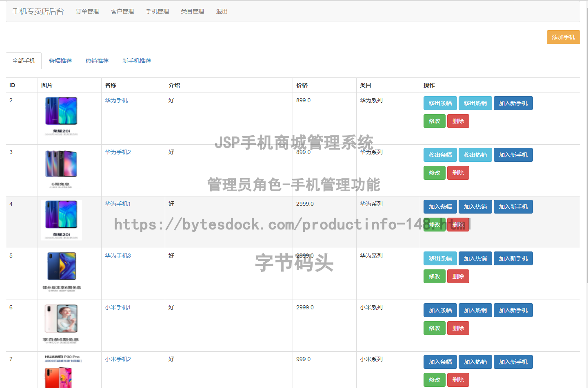588x388 pixels.
Task: Click the 小米系列 category in row 6
Action: (x=371, y=307)
